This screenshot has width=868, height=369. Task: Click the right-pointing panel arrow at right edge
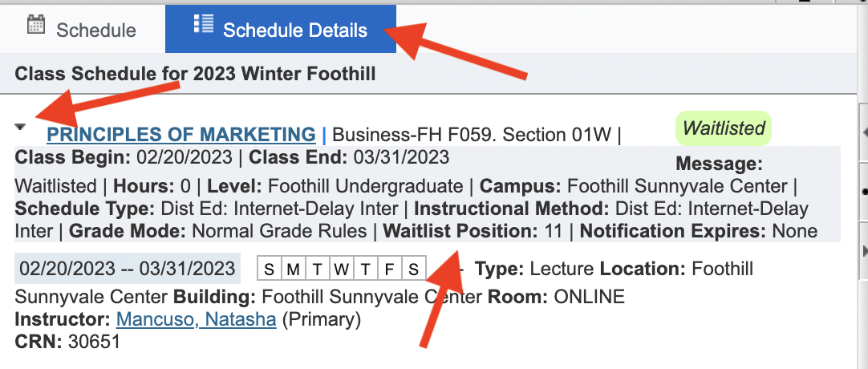(863, 252)
